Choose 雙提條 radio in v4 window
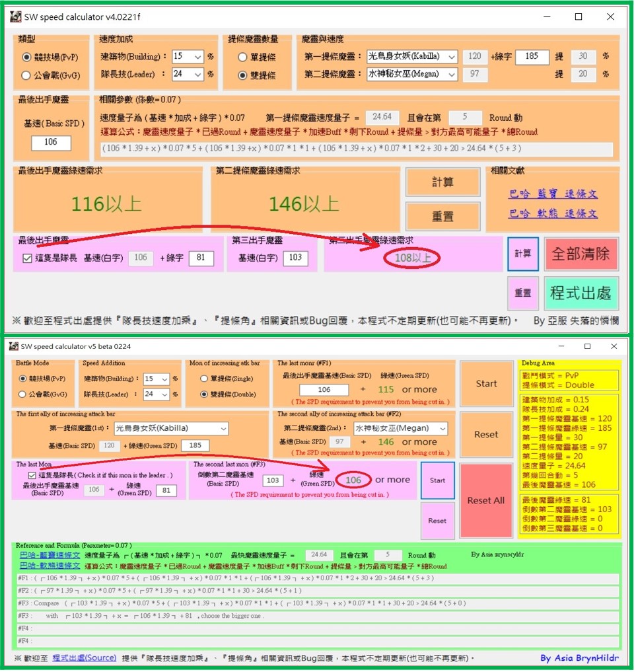This screenshot has width=636, height=672. point(242,75)
